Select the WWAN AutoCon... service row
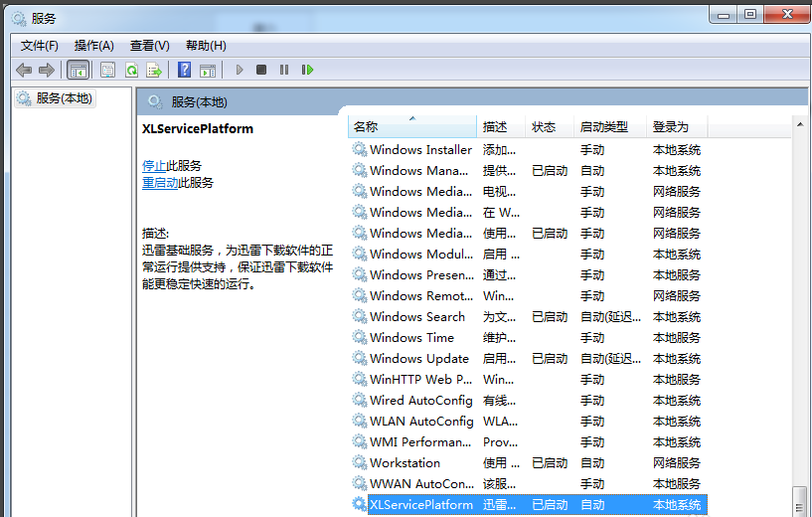Viewport: 812px width, 517px height. (528, 483)
